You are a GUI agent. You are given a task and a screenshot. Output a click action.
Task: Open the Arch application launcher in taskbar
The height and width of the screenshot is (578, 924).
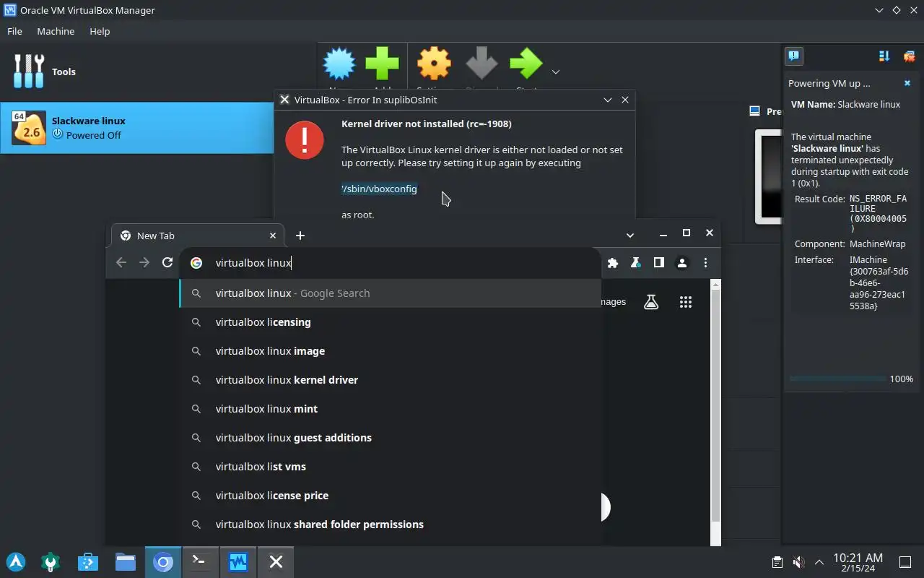point(16,561)
